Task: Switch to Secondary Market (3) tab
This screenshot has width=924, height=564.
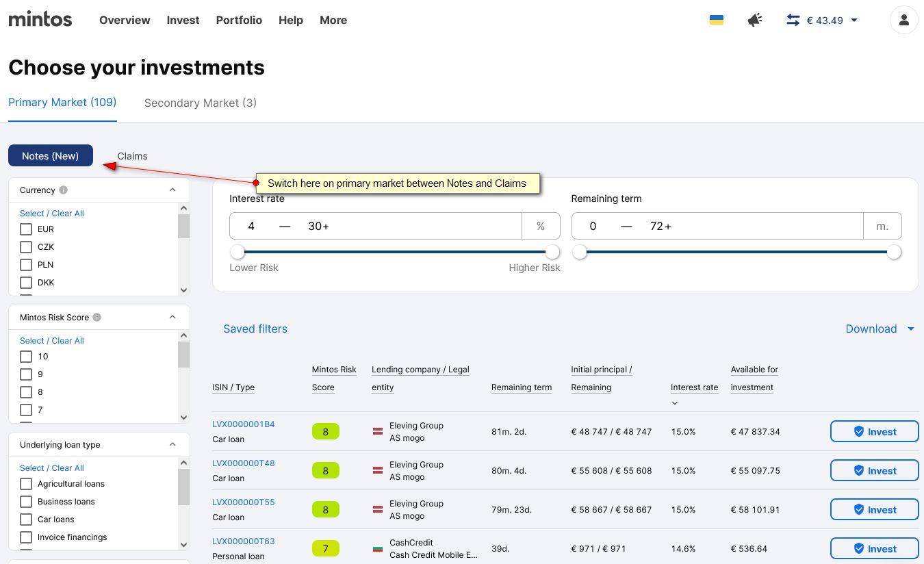Action: point(201,103)
